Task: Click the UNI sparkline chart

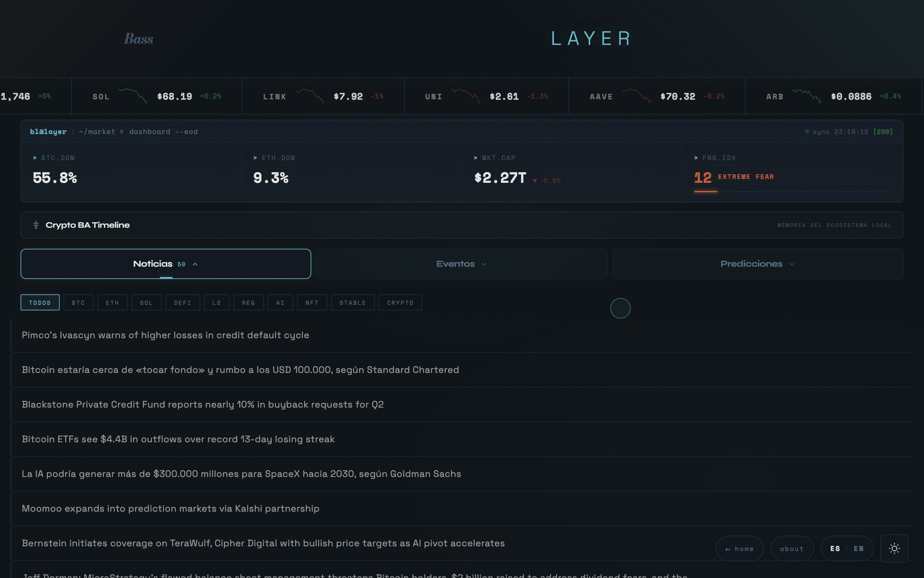Action: click(466, 96)
